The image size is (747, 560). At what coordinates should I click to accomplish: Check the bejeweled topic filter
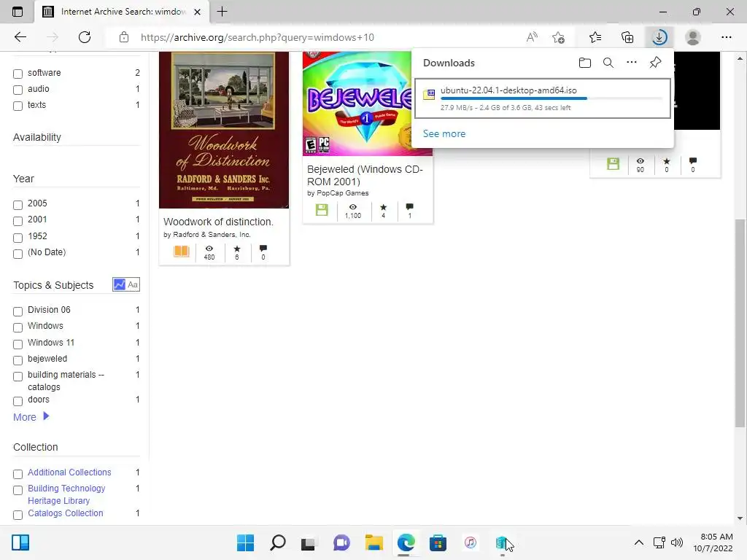click(x=18, y=360)
